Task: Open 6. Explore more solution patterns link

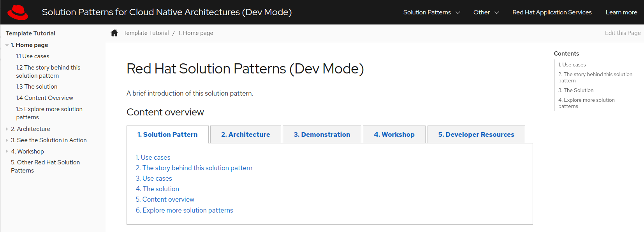Action: pyautogui.click(x=184, y=210)
